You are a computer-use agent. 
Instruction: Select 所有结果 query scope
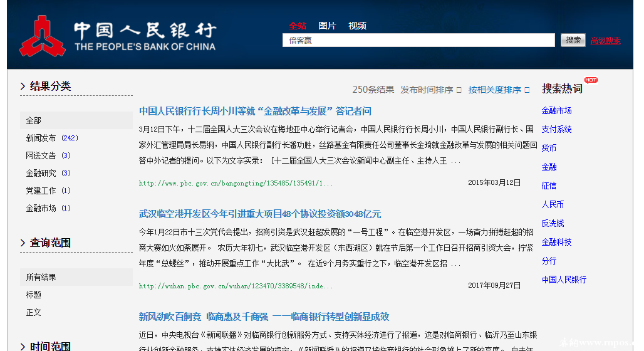[76, 277]
